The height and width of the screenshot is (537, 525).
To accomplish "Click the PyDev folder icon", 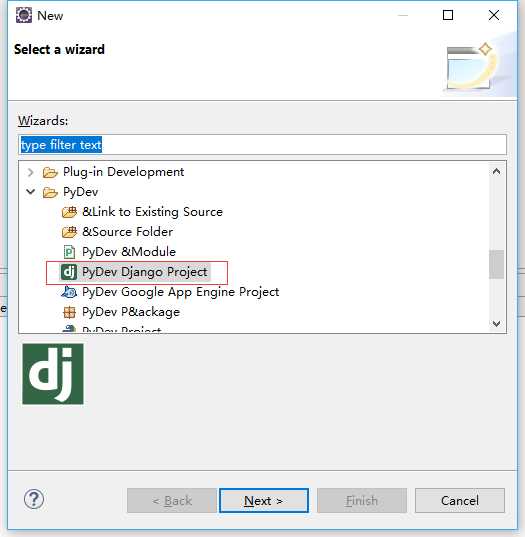I will [50, 192].
